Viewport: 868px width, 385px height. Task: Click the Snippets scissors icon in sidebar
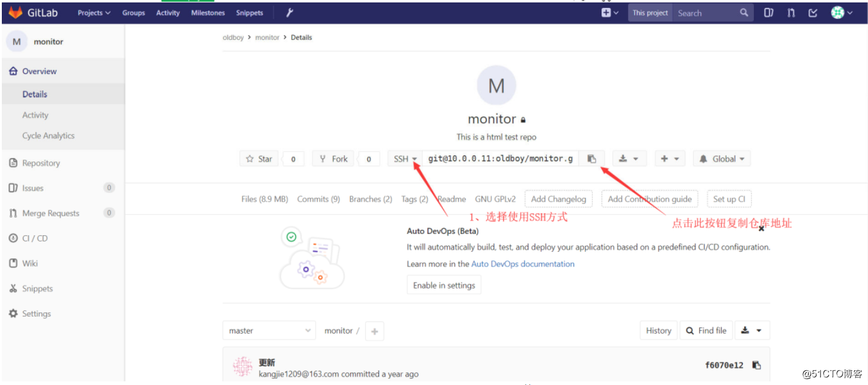(x=13, y=289)
